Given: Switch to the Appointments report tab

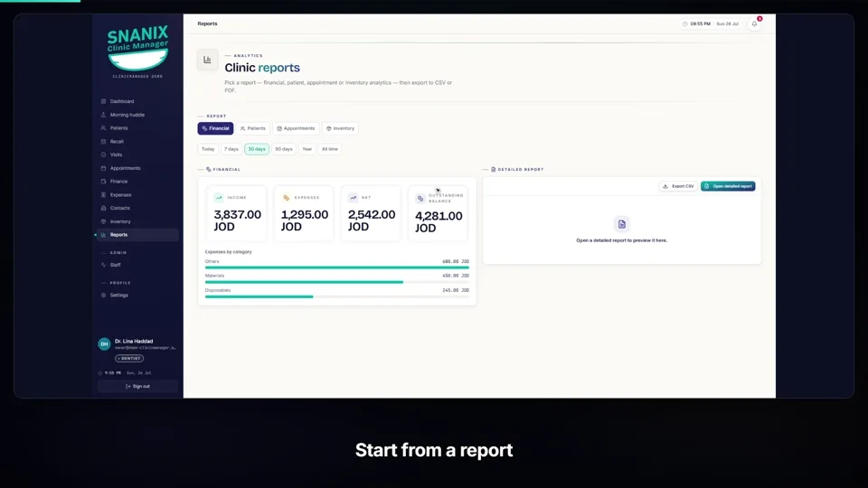Looking at the screenshot, I should tap(297, 128).
